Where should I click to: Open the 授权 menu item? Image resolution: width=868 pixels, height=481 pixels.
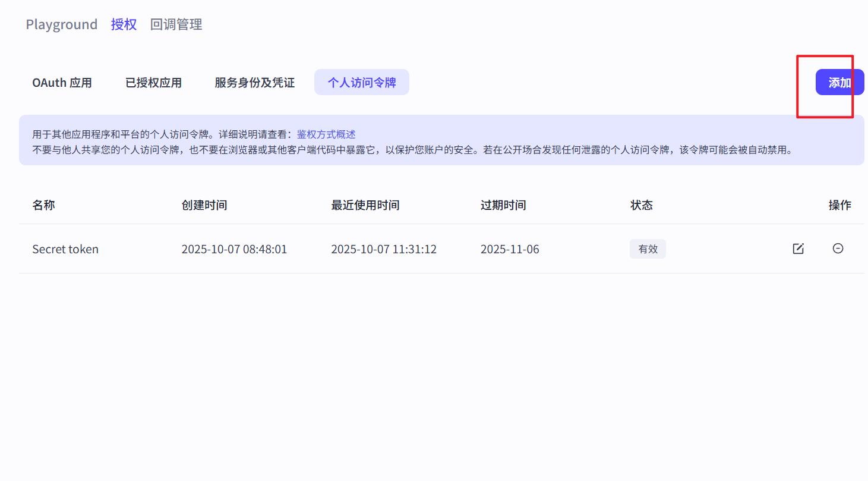tap(124, 24)
